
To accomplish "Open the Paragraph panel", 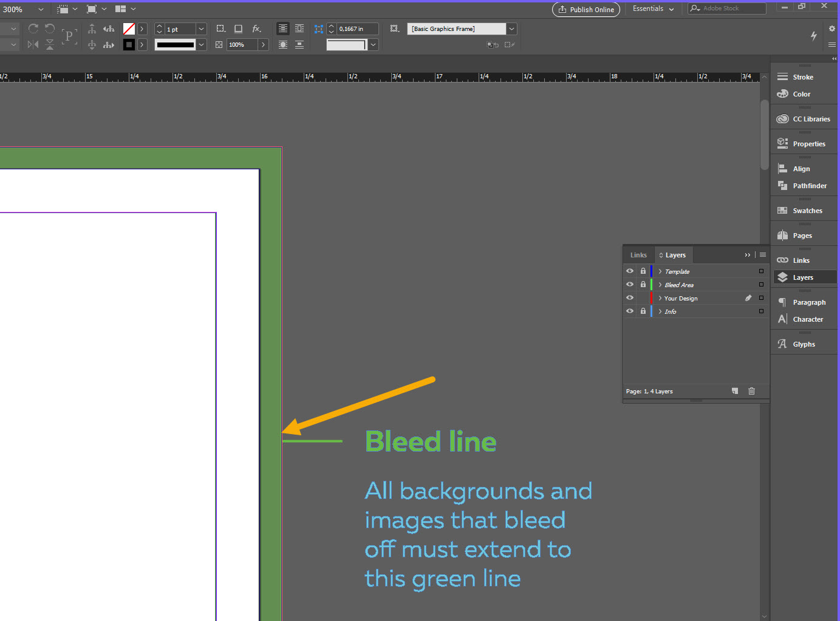I will 804,302.
